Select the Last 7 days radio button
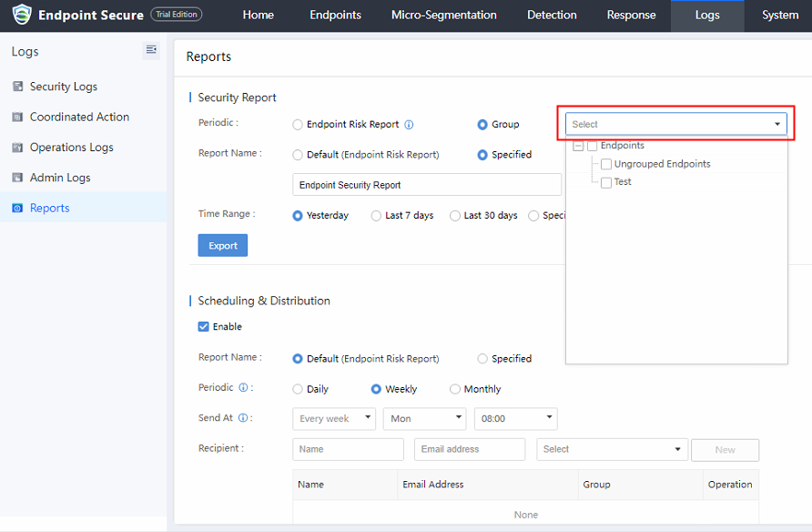 coord(377,216)
